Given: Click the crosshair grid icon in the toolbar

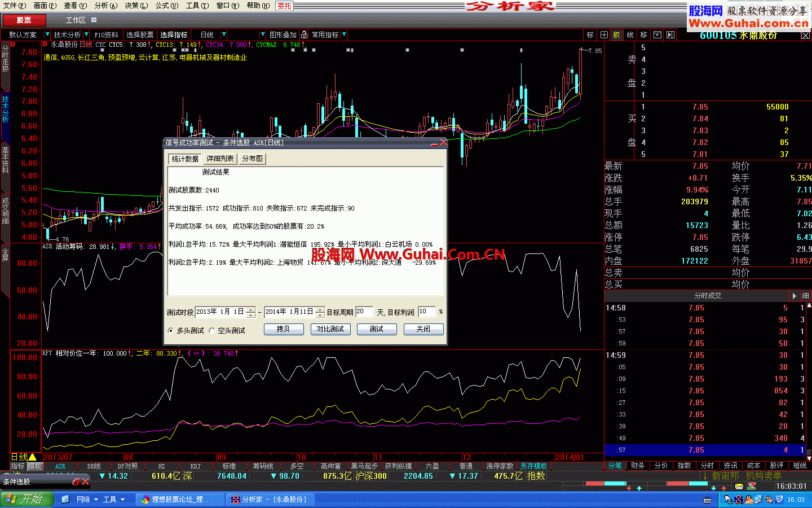Looking at the screenshot, I should [x=604, y=35].
